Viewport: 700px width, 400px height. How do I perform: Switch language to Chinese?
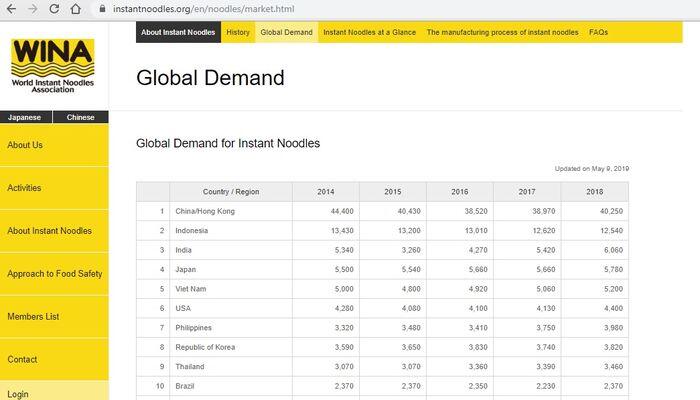(80, 117)
